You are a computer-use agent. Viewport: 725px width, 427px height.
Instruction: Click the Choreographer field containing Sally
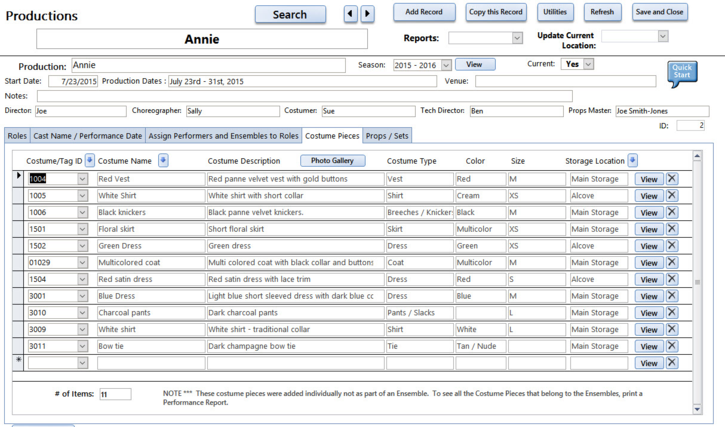[x=233, y=111]
